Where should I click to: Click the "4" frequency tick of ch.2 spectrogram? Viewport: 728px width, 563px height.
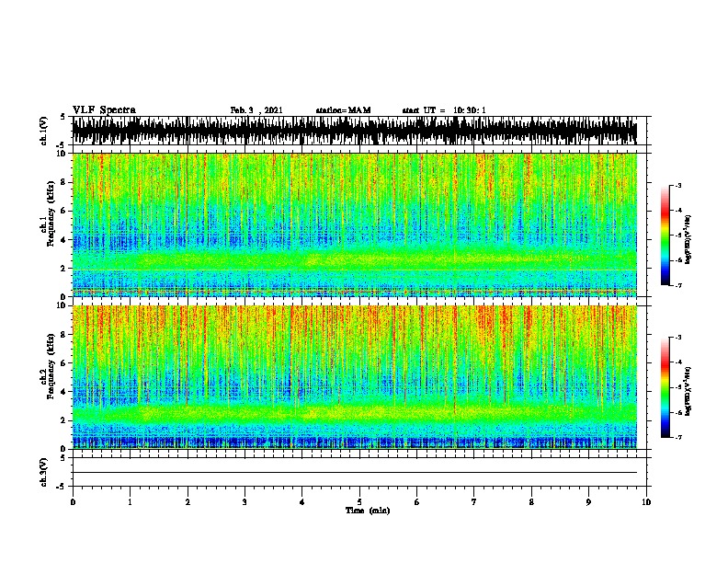point(64,392)
